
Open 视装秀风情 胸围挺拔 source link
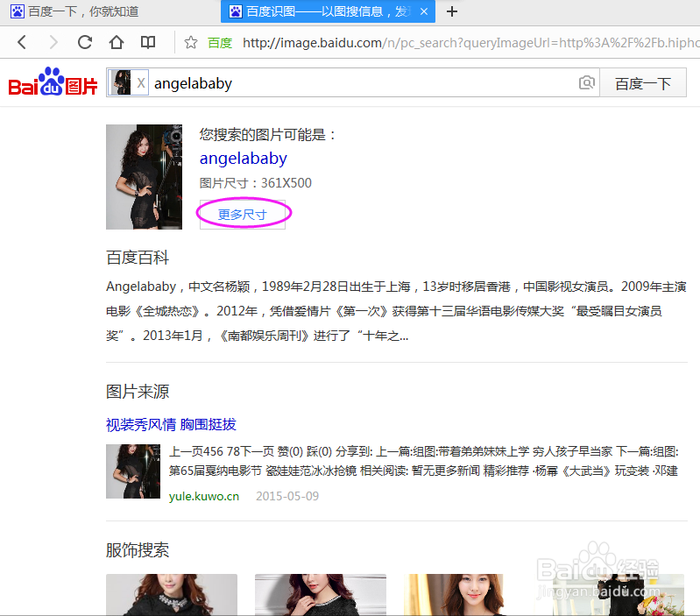tap(171, 424)
